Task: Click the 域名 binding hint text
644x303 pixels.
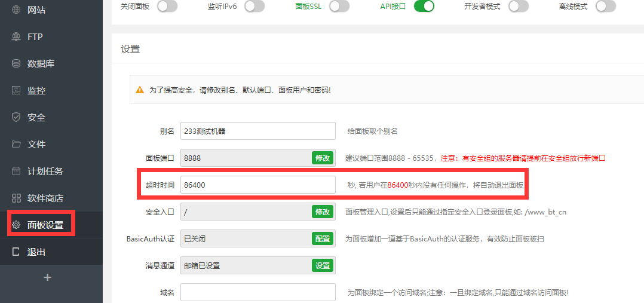Action: pyautogui.click(x=458, y=293)
